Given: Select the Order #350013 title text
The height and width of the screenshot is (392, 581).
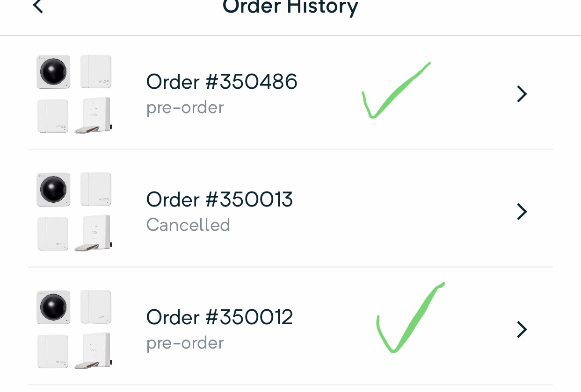Looking at the screenshot, I should tap(219, 200).
